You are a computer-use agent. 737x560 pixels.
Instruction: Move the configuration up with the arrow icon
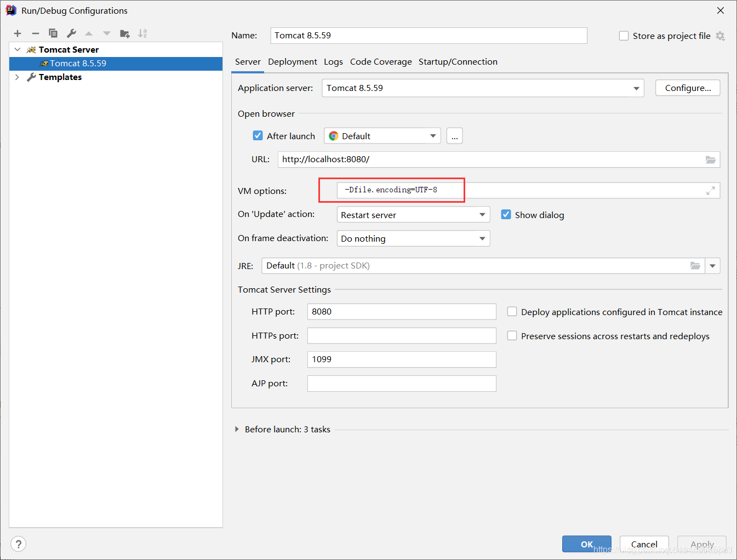pos(89,33)
